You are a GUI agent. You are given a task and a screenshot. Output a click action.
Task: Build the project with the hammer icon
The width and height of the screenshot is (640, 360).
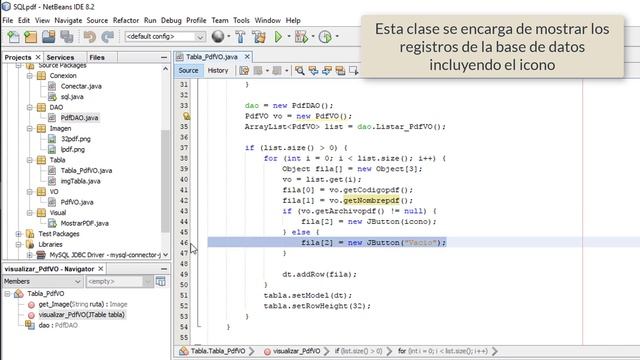[240, 37]
